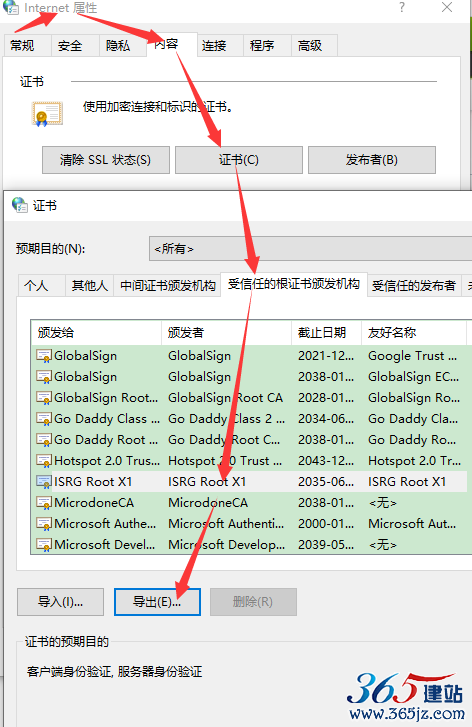The width and height of the screenshot is (472, 727).
Task: Click 清除 SSL 状态(S) button
Action: [x=106, y=160]
